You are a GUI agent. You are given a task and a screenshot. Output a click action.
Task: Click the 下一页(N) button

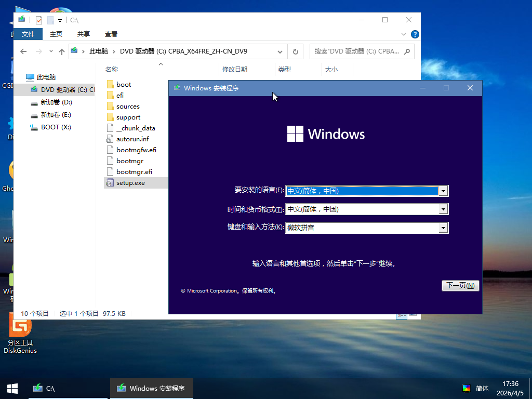460,286
